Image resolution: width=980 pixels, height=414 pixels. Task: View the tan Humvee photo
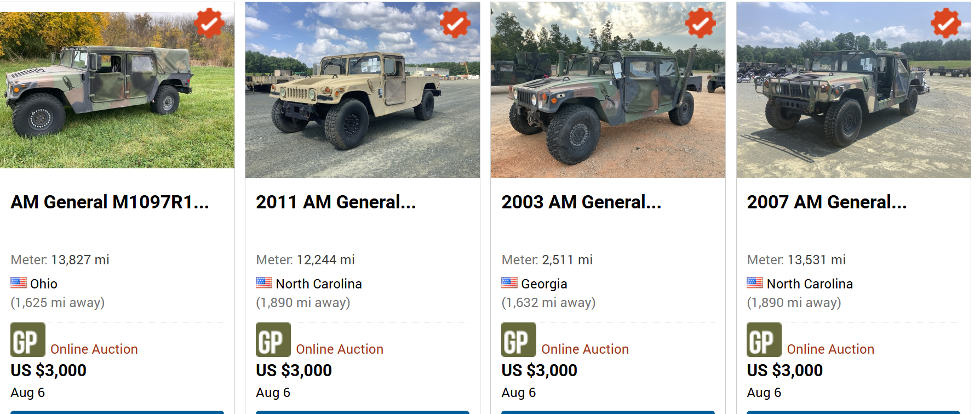point(363,90)
